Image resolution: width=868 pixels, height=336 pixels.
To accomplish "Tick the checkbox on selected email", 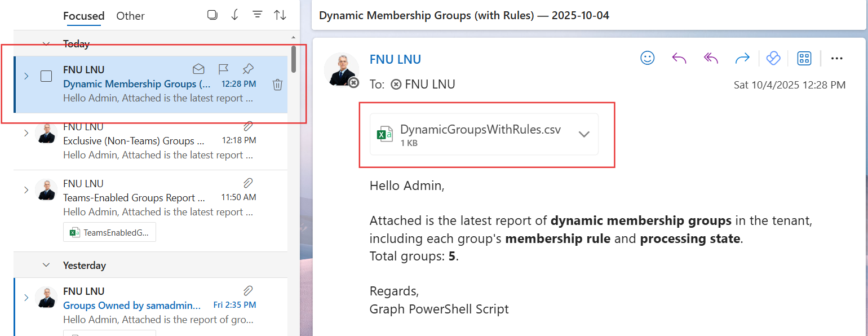I will tap(46, 76).
